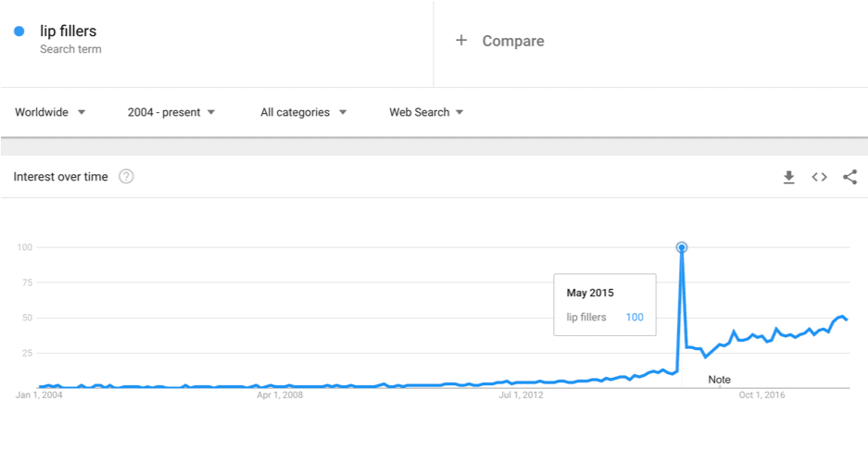Click the Search term label under lip fillers
Viewport: 868px width, 451px height.
70,49
